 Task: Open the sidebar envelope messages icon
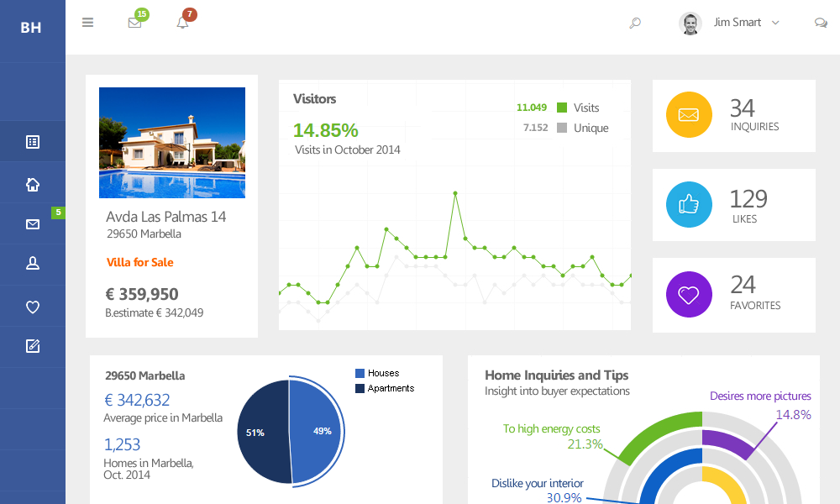pos(33,224)
